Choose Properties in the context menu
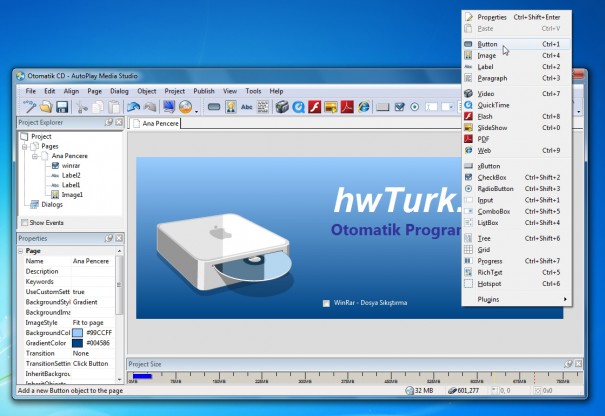The image size is (605, 416). click(x=517, y=17)
